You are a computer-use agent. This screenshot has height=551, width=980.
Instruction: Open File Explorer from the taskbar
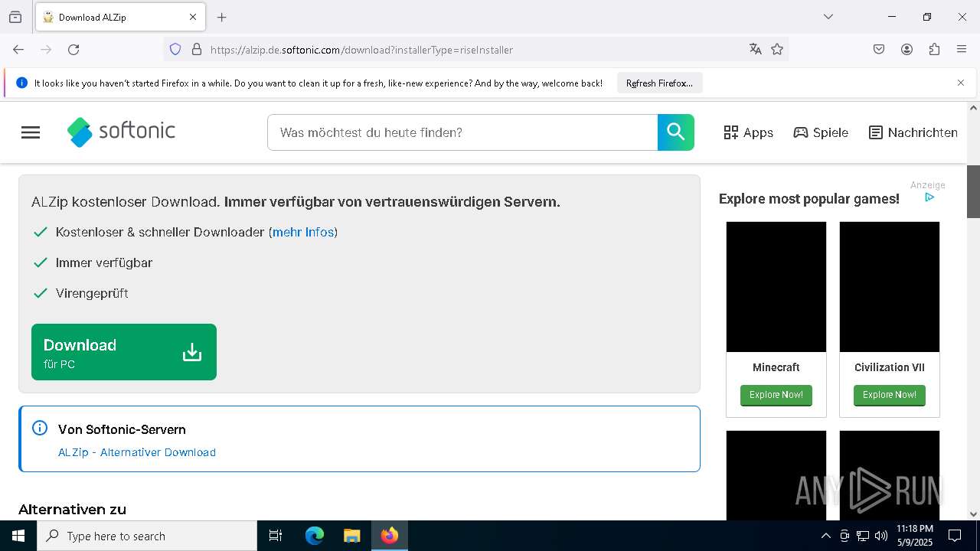pos(352,536)
